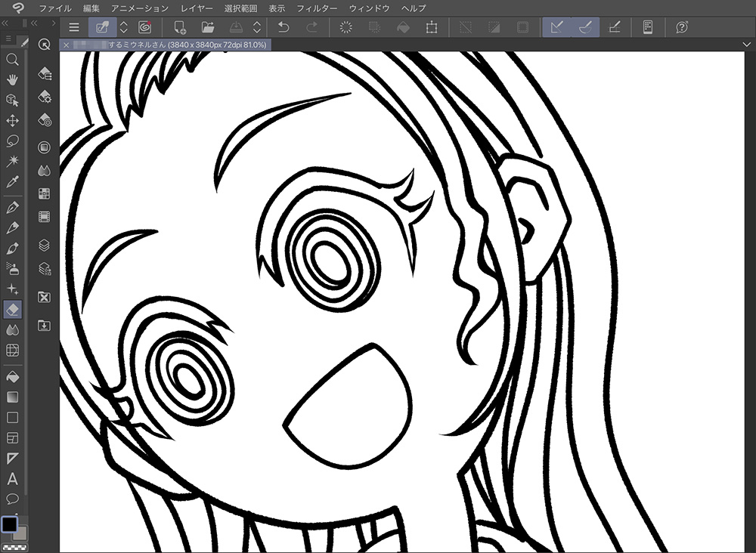
Task: Select the Balloon tool
Action: (x=13, y=498)
